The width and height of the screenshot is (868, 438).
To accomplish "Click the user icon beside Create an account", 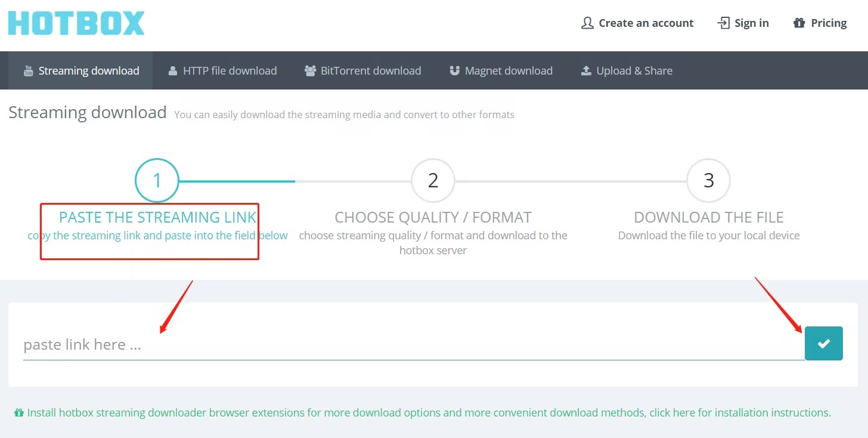I will (587, 23).
